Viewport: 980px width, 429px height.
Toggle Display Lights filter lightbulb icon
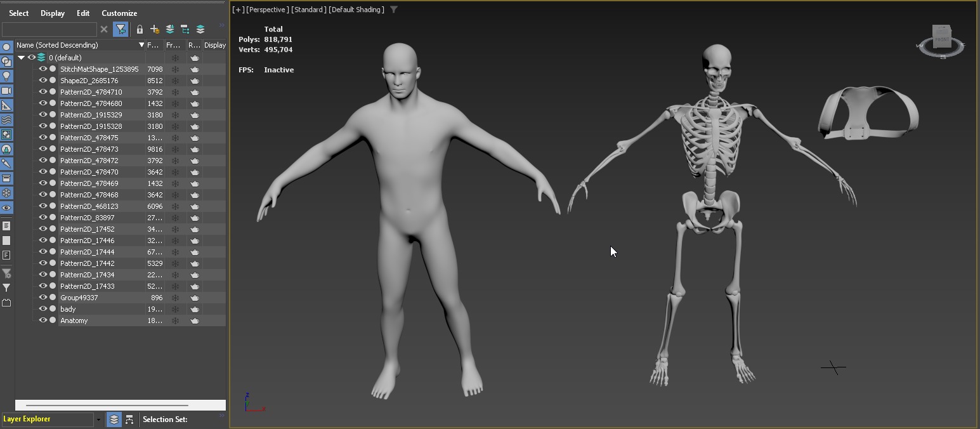click(6, 76)
